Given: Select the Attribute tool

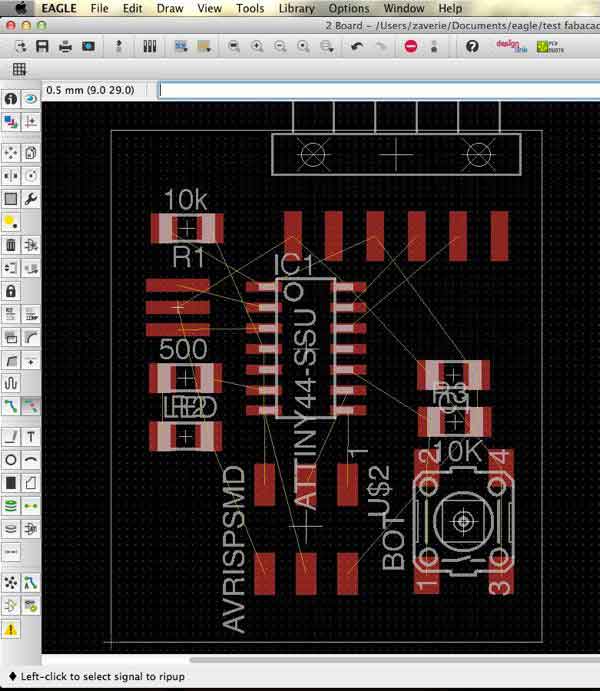Looking at the screenshot, I should (31, 528).
